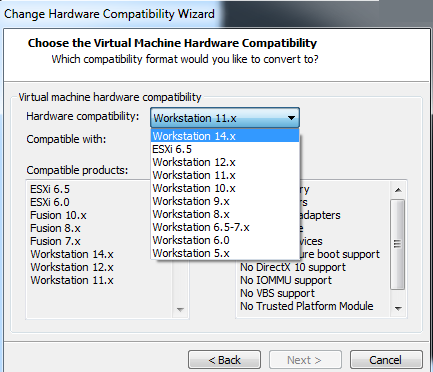Image resolution: width=433 pixels, height=372 pixels.
Task: Select ESXi 6.0 in Compatible products list
Action: pyautogui.click(x=50, y=202)
